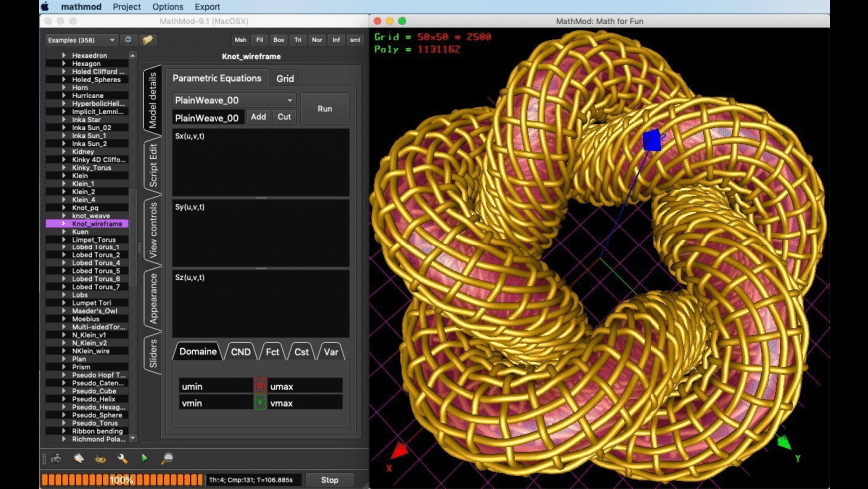Open the Export menu

(x=208, y=7)
